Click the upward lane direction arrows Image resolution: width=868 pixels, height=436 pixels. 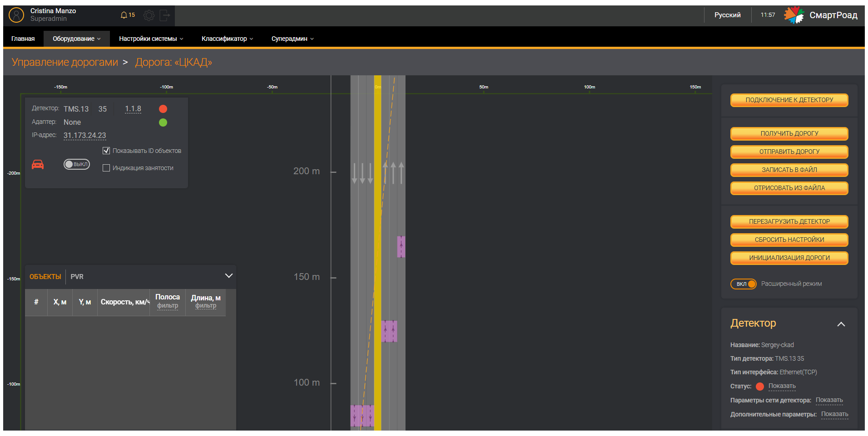click(393, 173)
